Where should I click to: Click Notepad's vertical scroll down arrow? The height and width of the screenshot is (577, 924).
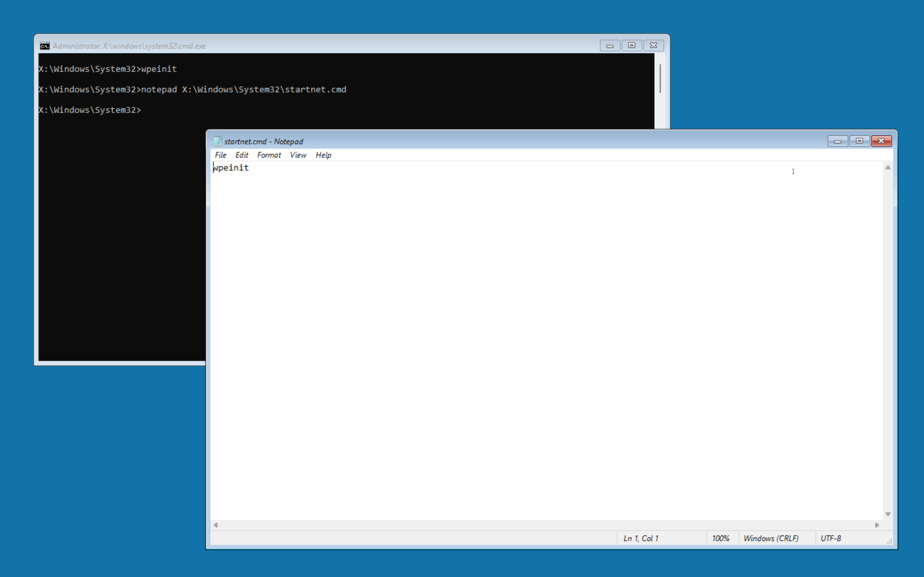coord(888,514)
